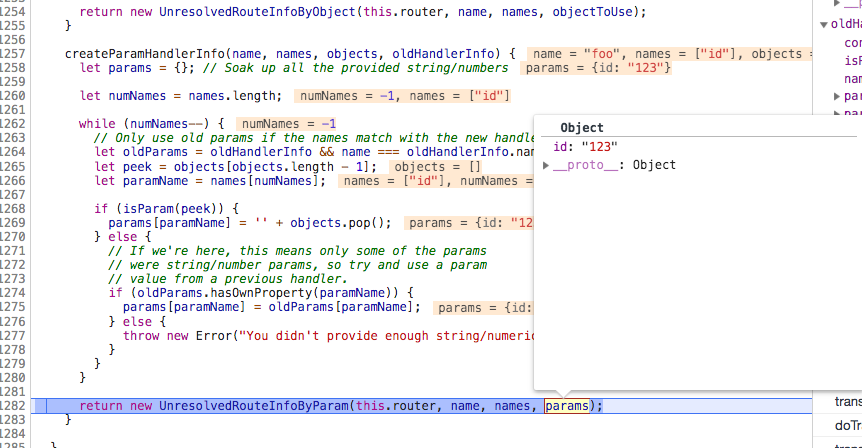Select id: "123" property in Object popup
Screen dimensions: 862x448
coord(585,147)
